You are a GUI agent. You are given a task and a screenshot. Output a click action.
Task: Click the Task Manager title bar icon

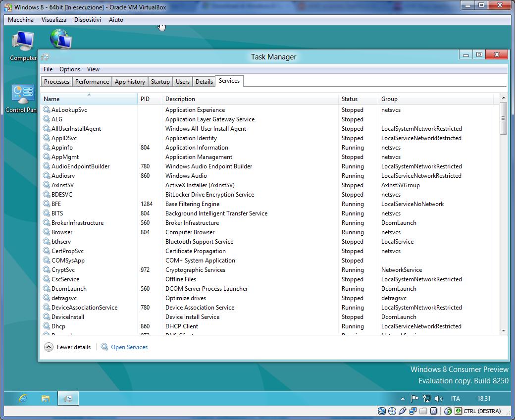point(46,57)
